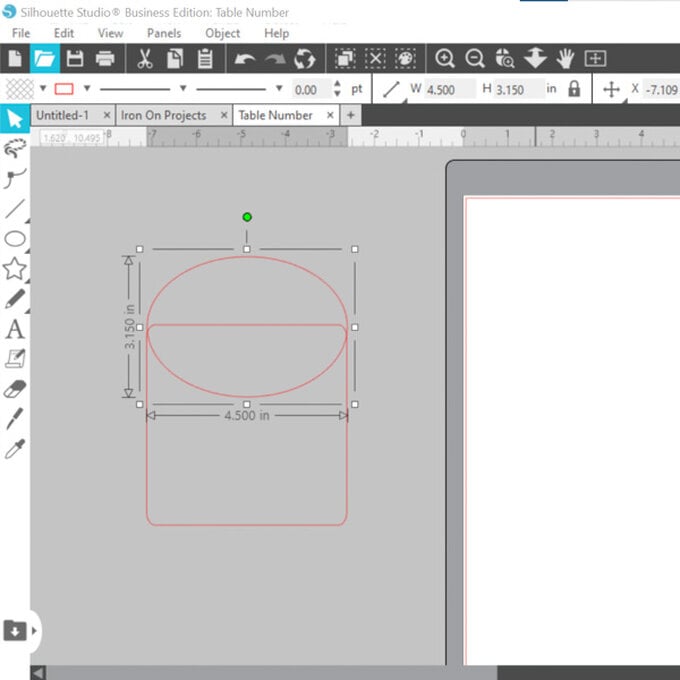Screen dimensions: 680x680
Task: Click the height field showing 3.150
Action: coord(520,89)
